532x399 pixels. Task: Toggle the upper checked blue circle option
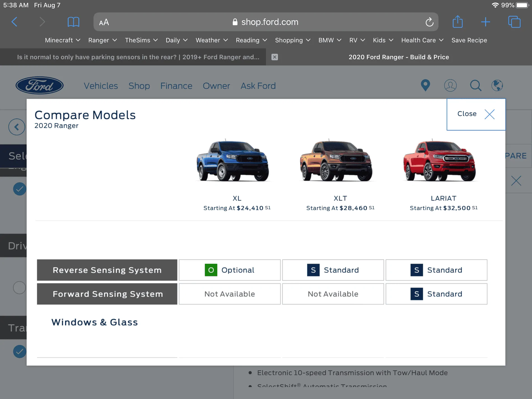(x=20, y=189)
